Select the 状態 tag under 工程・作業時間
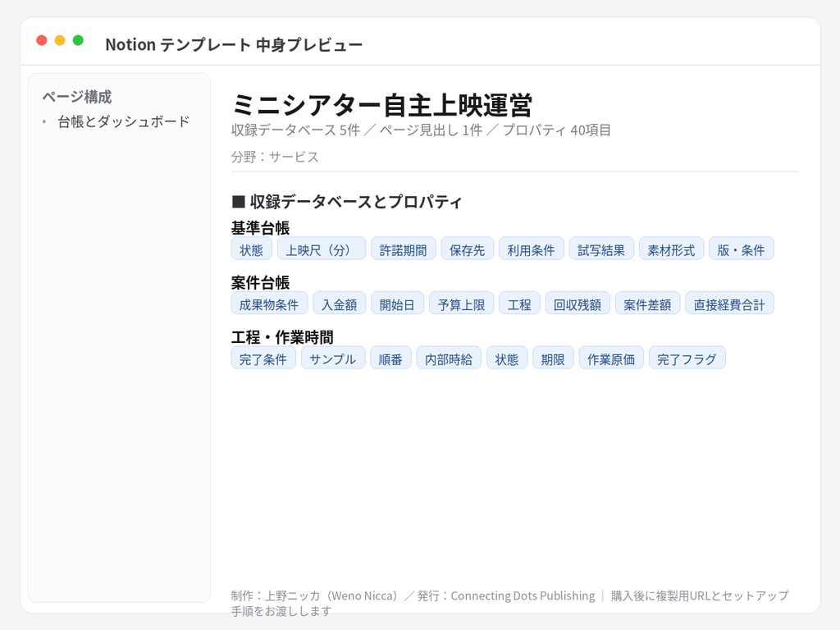840x630 pixels. 507,358
